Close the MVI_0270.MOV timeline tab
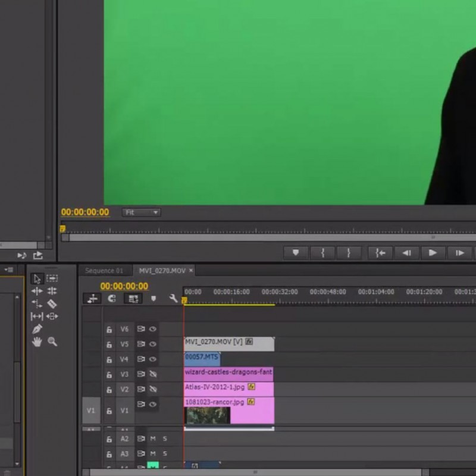 click(x=191, y=271)
